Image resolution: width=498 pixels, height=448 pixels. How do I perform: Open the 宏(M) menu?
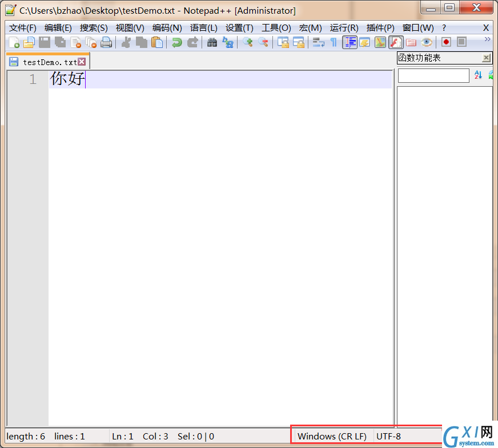310,28
